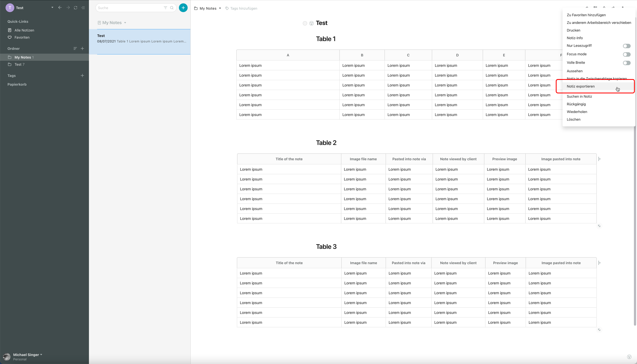This screenshot has width=637, height=364.
Task: Click the folder sort icon next to Ordner
Action: 75,48
